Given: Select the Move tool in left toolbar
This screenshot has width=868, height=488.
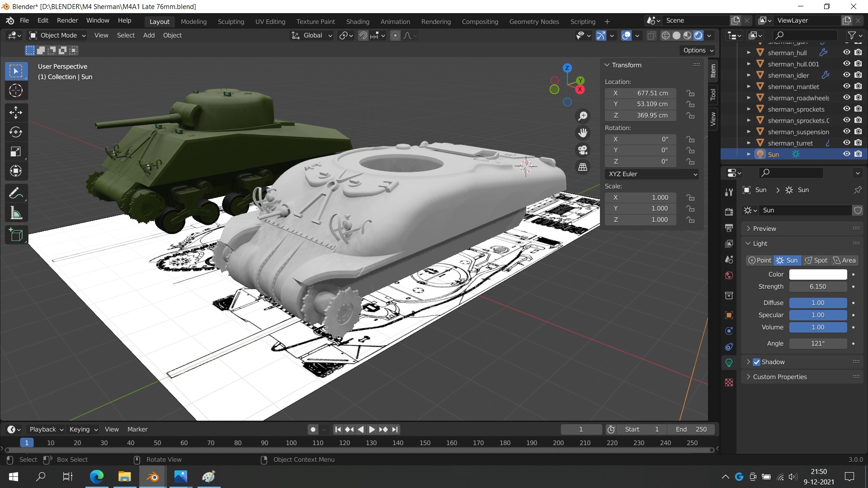Looking at the screenshot, I should click(x=16, y=113).
